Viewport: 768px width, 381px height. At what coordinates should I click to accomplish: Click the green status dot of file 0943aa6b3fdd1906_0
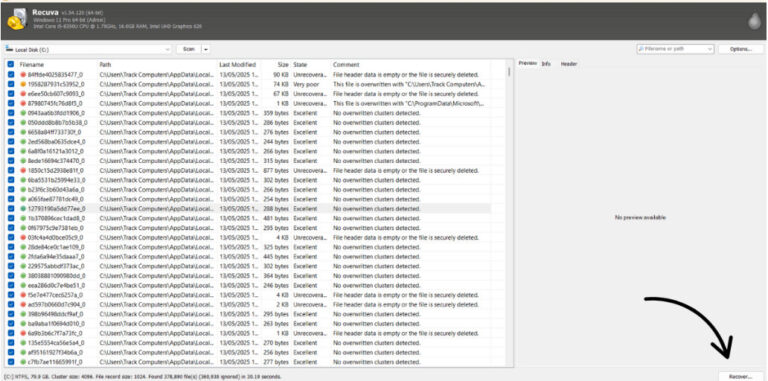tap(23, 113)
